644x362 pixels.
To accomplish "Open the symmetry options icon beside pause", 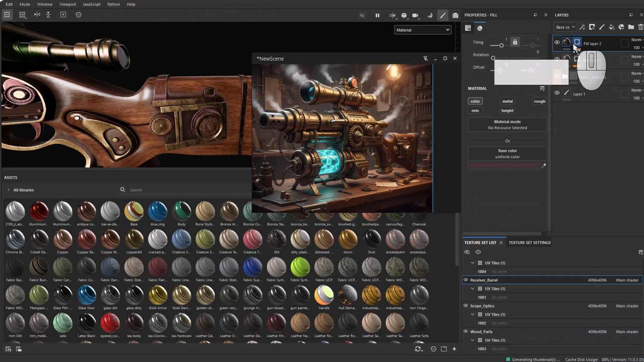I will pos(392,15).
